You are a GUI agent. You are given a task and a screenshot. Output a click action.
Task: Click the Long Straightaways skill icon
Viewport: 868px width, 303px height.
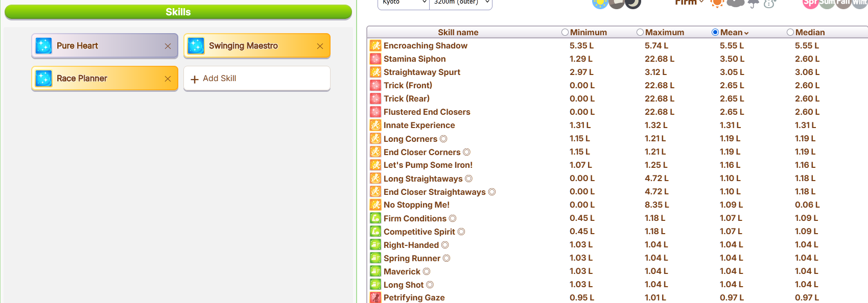[376, 178]
